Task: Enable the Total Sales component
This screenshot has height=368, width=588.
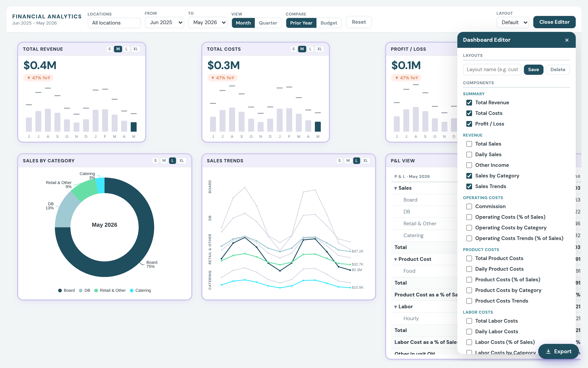Action: pos(469,144)
